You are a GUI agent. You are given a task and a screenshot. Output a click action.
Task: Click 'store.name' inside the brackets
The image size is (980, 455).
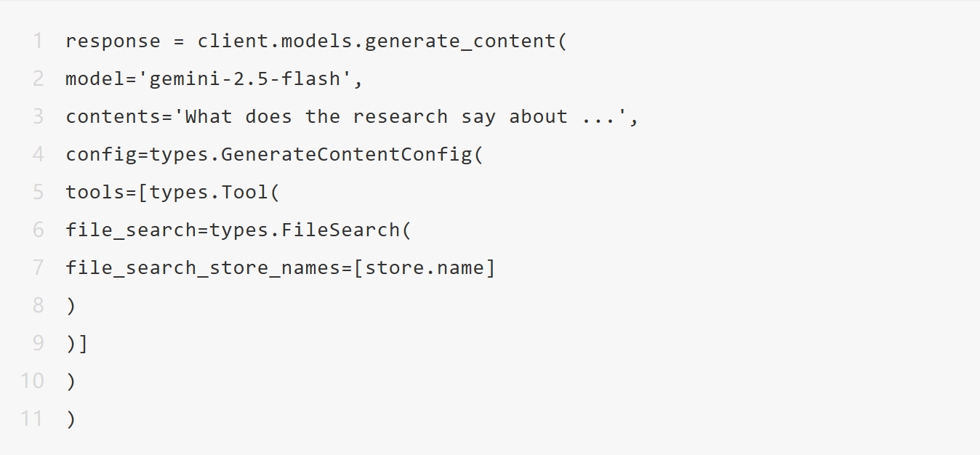[x=424, y=267]
